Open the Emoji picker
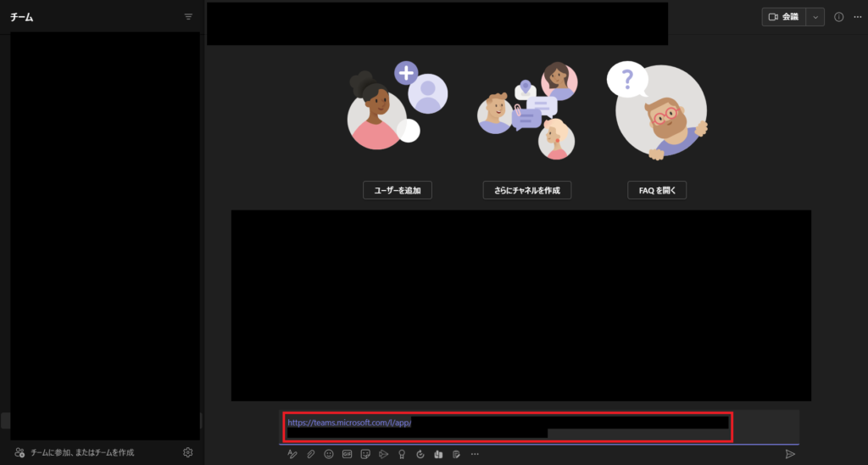Screen dimensions: 868x465 click(x=329, y=455)
